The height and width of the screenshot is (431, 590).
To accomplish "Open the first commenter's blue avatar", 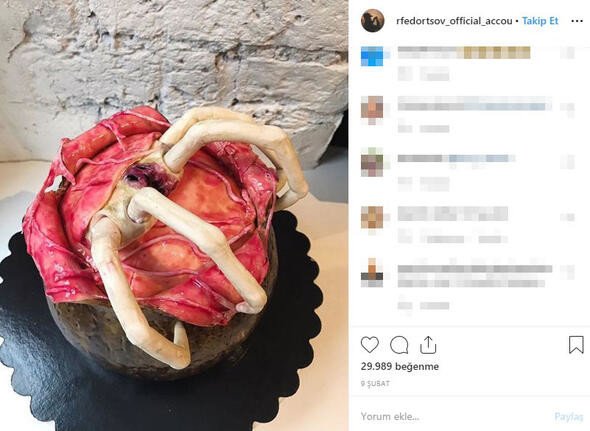I will tap(372, 56).
